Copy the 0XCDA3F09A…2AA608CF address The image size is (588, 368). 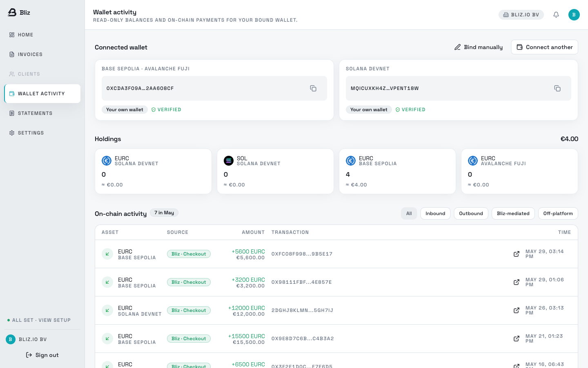click(313, 88)
